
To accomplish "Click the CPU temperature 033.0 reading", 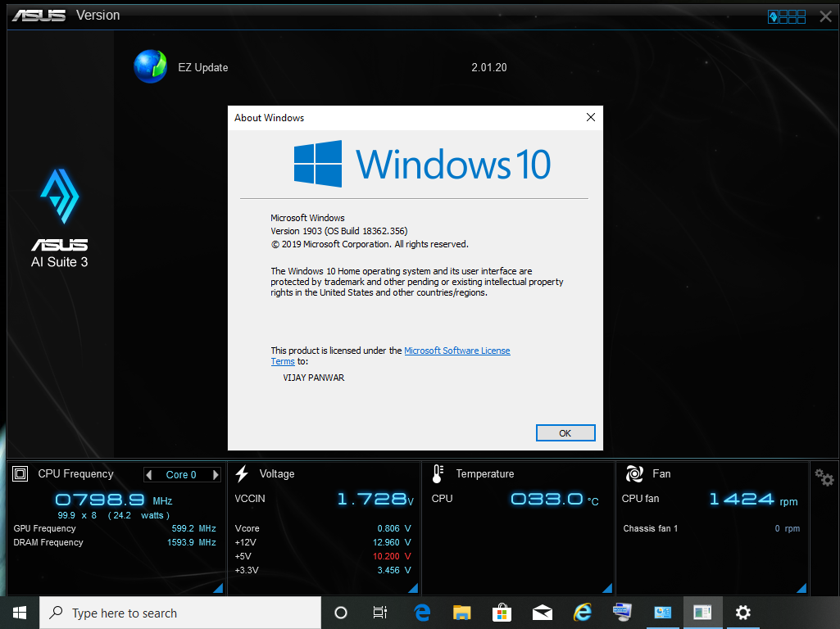I will click(555, 500).
